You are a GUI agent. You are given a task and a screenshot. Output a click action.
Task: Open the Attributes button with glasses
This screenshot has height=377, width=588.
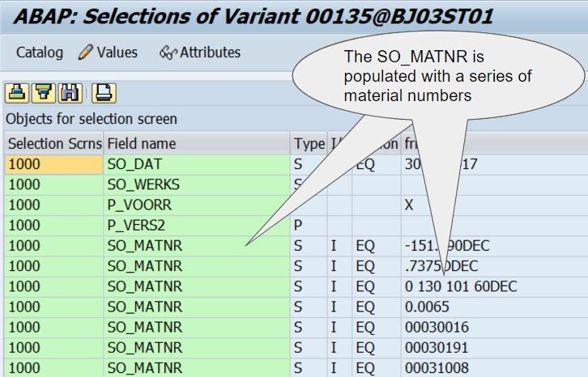click(200, 53)
